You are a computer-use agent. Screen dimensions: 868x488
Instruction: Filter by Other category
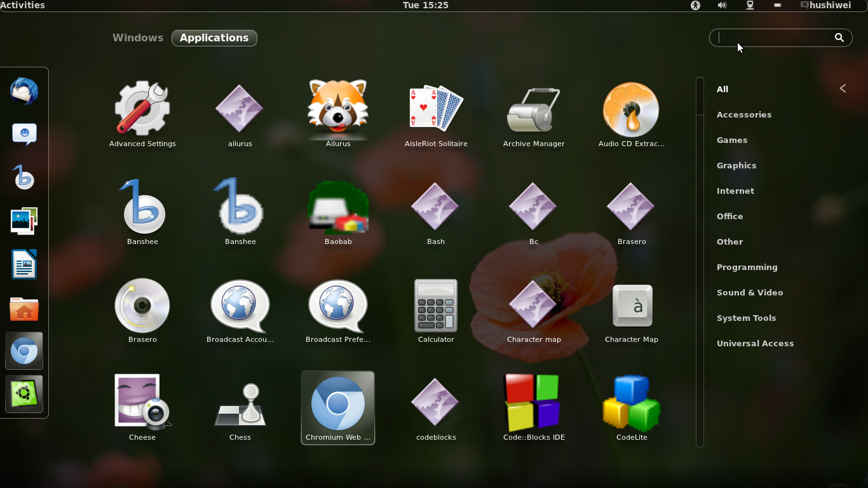coord(729,241)
